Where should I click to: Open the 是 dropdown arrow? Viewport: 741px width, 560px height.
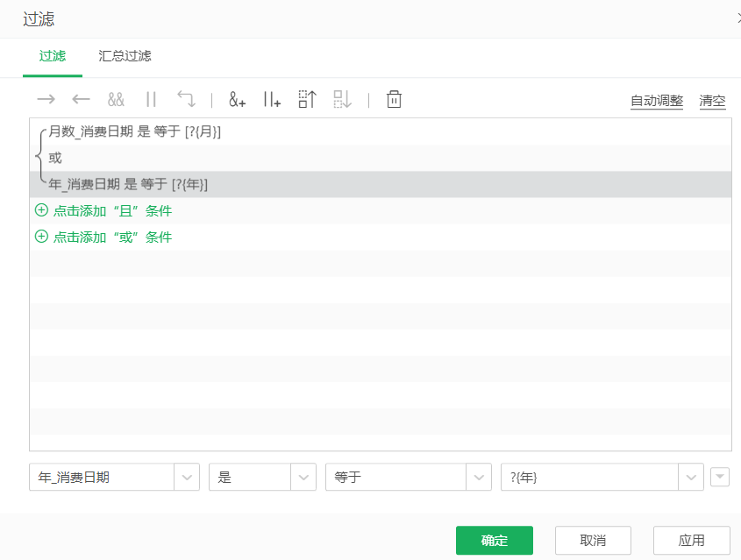[303, 478]
